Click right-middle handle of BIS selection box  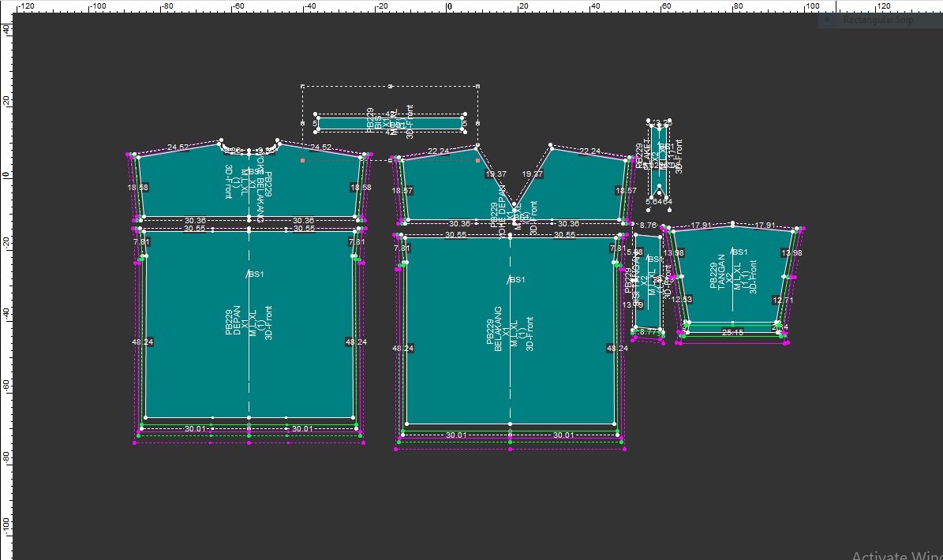[x=479, y=123]
